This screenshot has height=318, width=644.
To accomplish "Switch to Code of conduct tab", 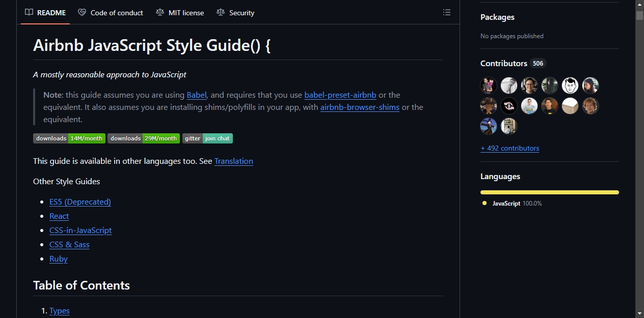I will pos(111,13).
